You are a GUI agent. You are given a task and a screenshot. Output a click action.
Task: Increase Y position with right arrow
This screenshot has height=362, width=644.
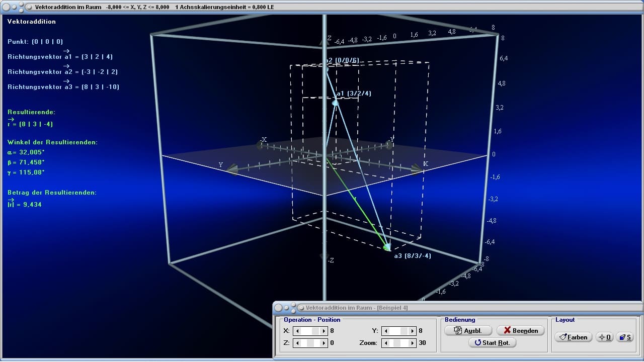(x=413, y=331)
